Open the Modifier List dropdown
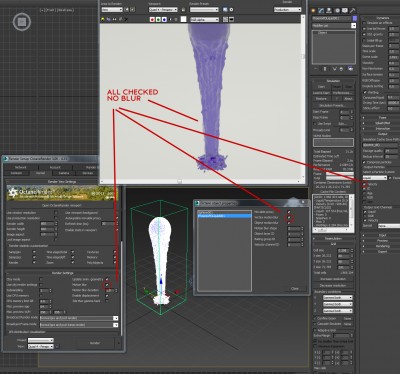 [334, 26]
